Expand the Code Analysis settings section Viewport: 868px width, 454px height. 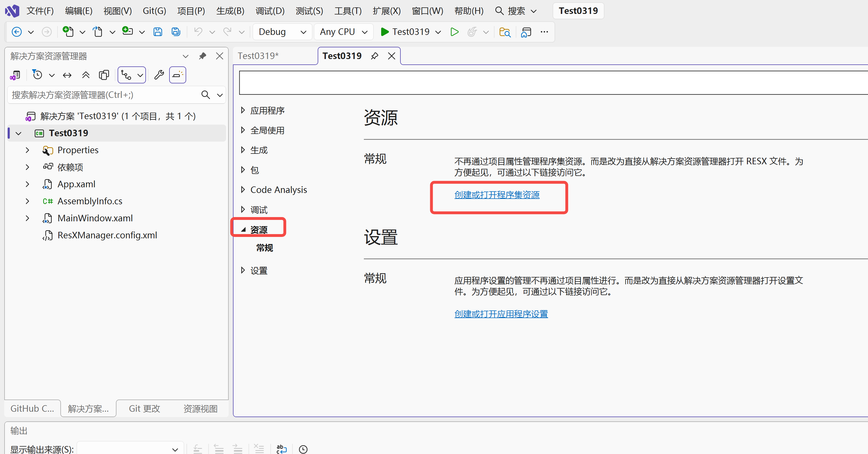243,190
